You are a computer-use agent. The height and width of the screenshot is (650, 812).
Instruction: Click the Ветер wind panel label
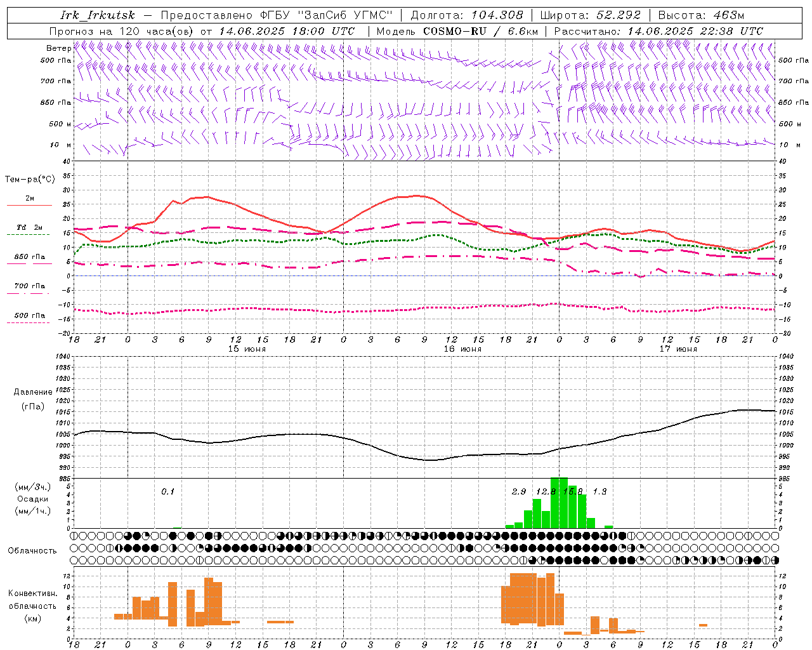[x=58, y=48]
